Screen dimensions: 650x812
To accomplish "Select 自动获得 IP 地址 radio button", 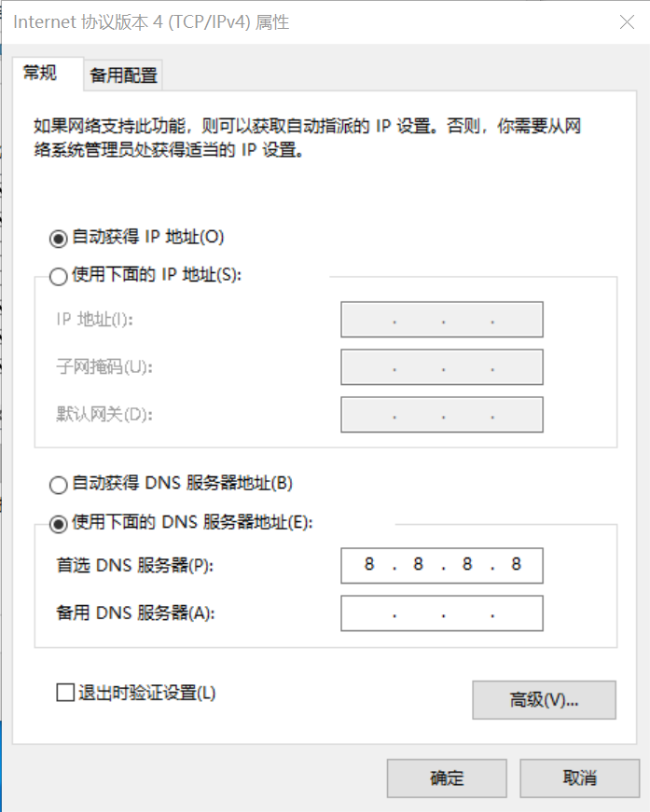I will [59, 238].
